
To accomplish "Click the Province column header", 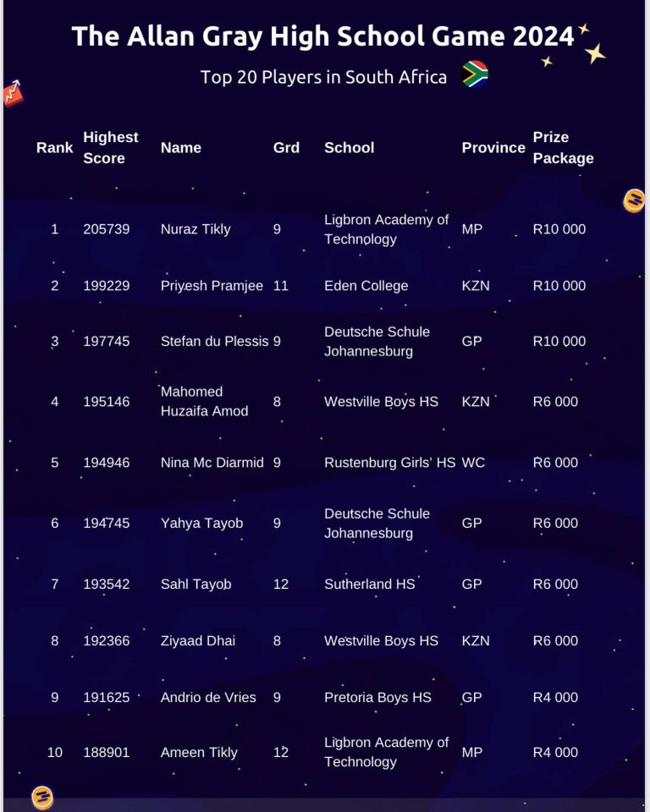I will 493,147.
